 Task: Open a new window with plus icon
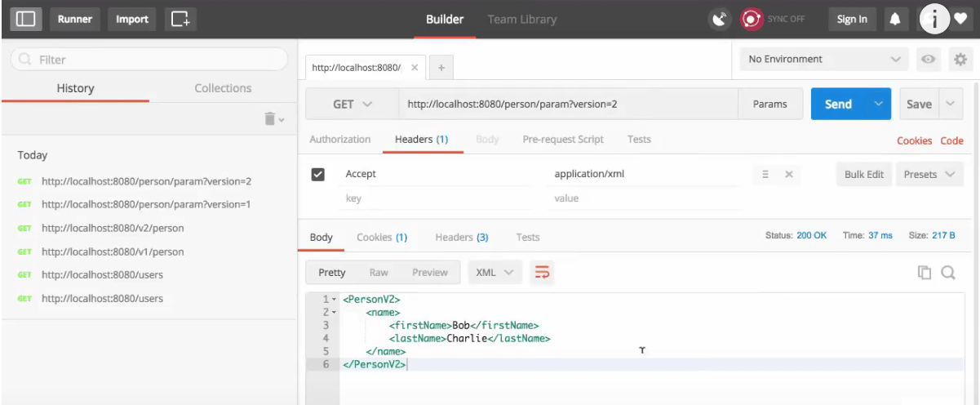[180, 19]
